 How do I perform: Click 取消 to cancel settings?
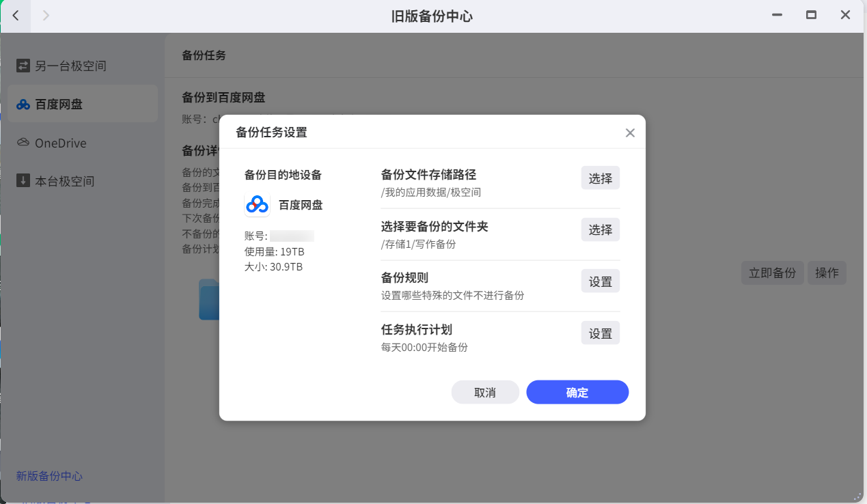tap(485, 393)
